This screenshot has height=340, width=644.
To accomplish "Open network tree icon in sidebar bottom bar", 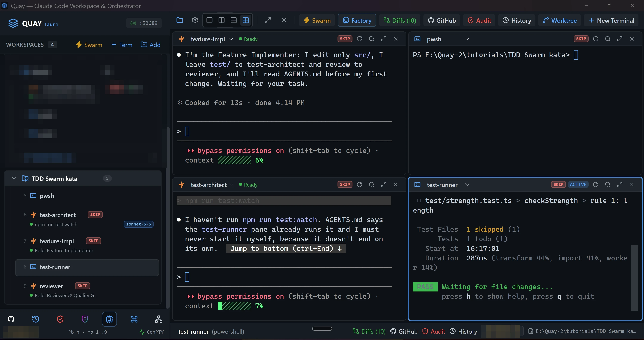I will tap(158, 319).
